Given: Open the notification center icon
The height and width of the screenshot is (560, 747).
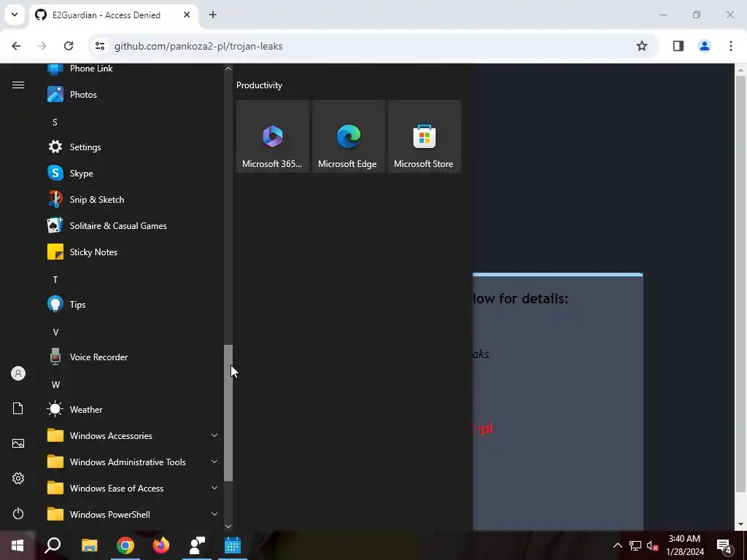Looking at the screenshot, I should click(x=724, y=545).
